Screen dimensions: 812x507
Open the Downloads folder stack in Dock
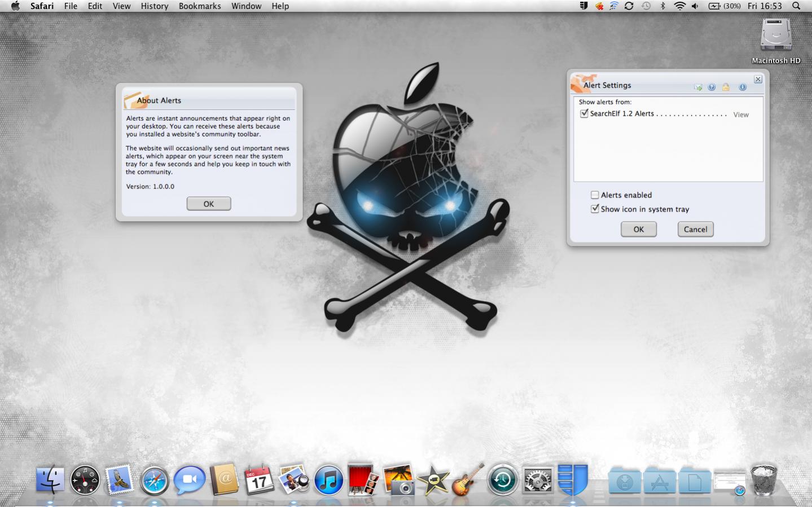point(625,482)
